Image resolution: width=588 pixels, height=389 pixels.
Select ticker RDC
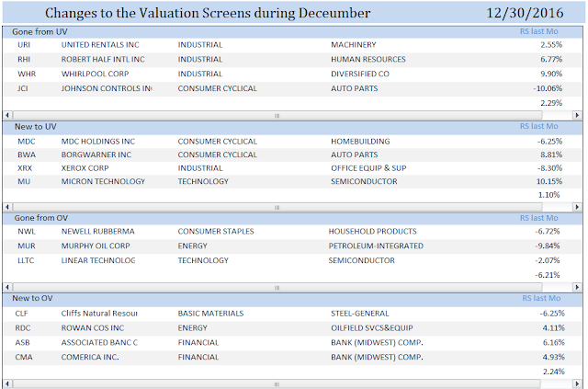(22, 328)
